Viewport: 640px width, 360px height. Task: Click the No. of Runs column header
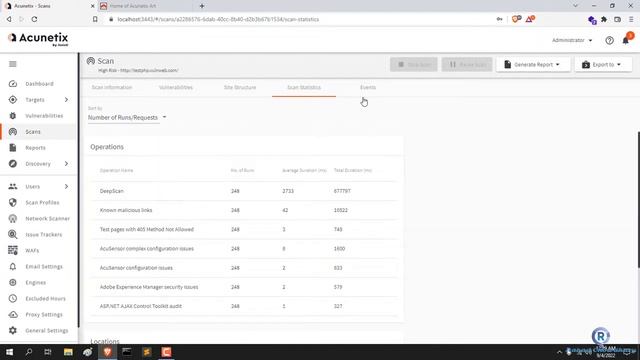tap(242, 170)
